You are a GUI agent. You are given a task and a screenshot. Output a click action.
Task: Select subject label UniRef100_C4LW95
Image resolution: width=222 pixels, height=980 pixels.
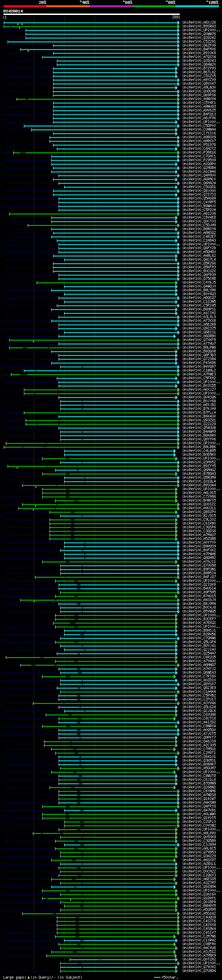pyautogui.click(x=199, y=451)
